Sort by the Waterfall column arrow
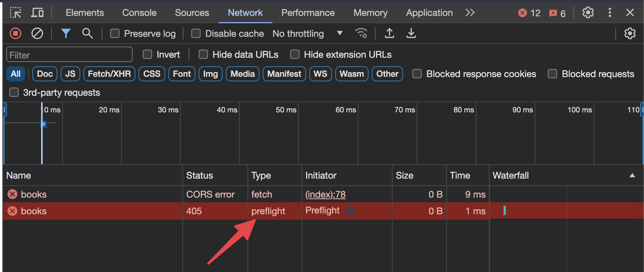644x272 pixels. [x=632, y=176]
